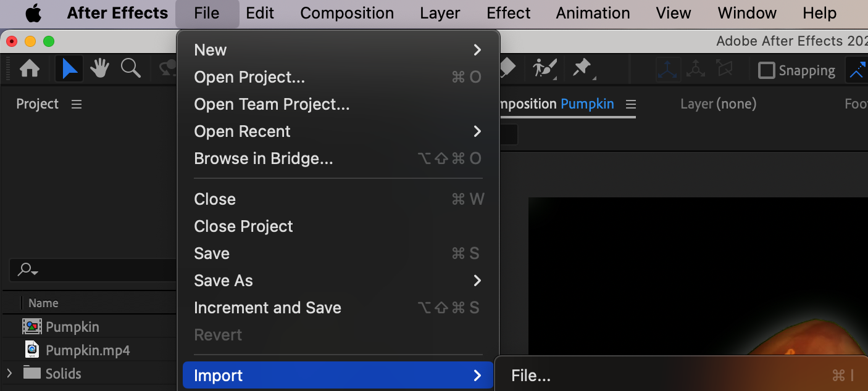
Task: Open the Apple menu
Action: pos(33,13)
